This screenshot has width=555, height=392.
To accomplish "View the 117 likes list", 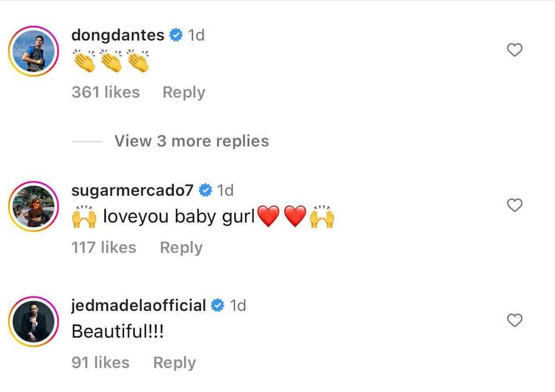I will tap(104, 247).
